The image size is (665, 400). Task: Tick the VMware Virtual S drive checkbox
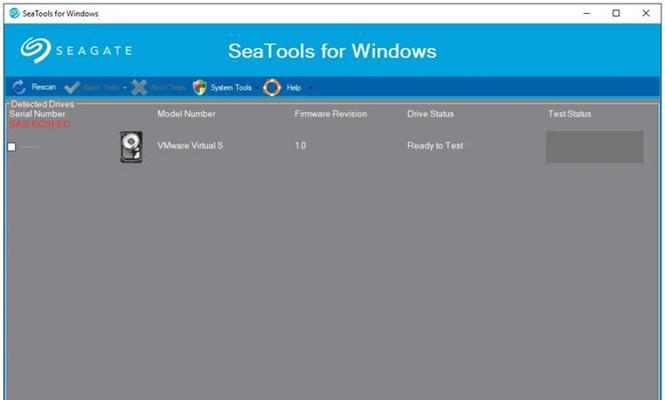(x=12, y=147)
